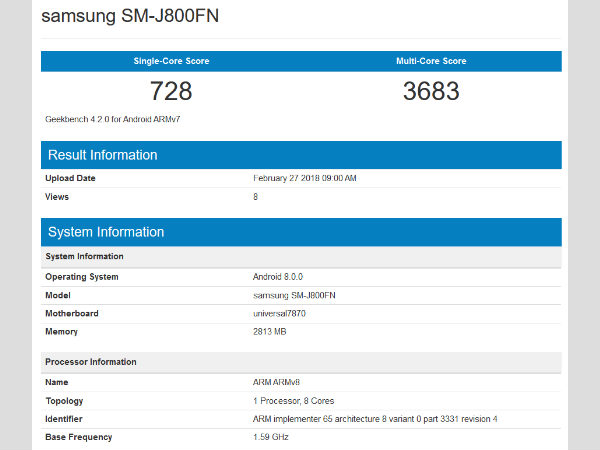
Task: Click the Memory label
Action: click(61, 332)
